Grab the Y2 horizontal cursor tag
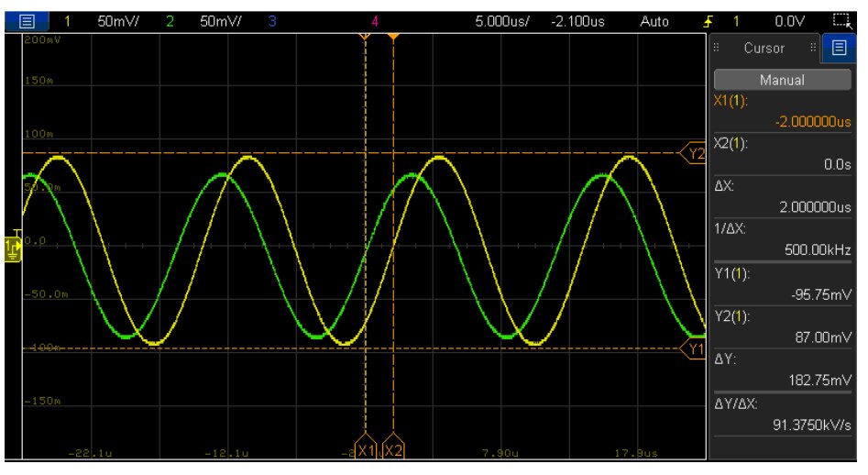 pos(694,153)
